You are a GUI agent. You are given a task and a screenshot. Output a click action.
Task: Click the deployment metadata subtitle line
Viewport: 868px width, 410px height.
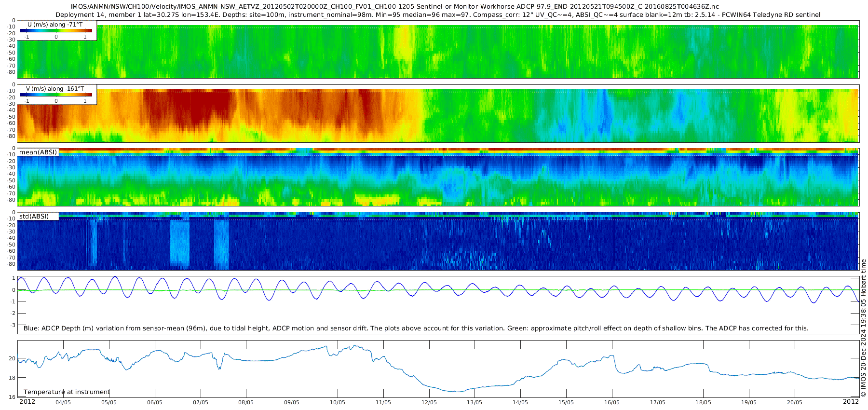tap(438, 15)
